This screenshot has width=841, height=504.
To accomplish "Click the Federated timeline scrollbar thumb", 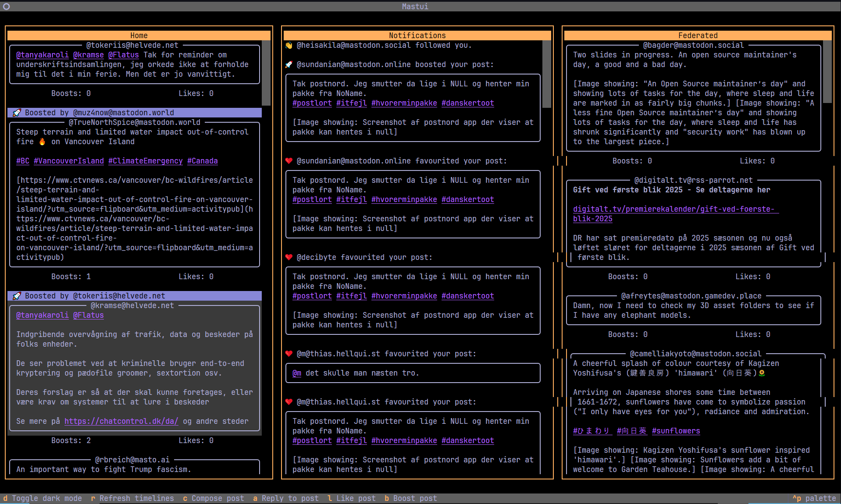I will [x=827, y=71].
